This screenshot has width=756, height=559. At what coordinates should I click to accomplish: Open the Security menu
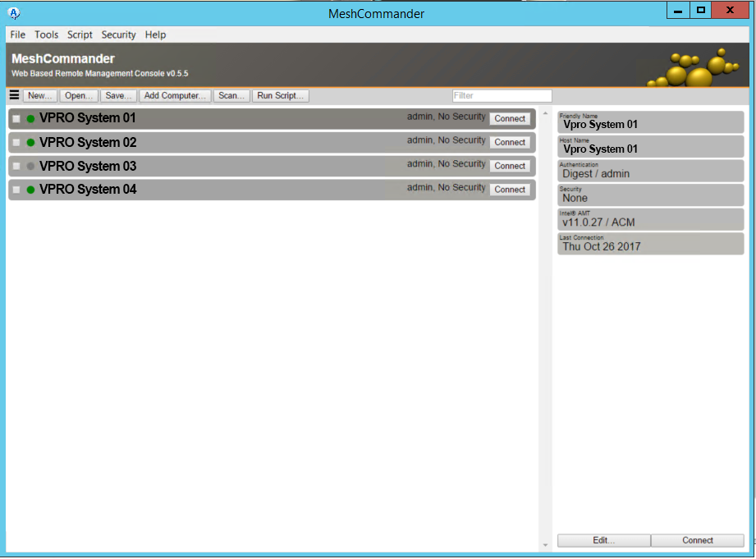pyautogui.click(x=118, y=34)
